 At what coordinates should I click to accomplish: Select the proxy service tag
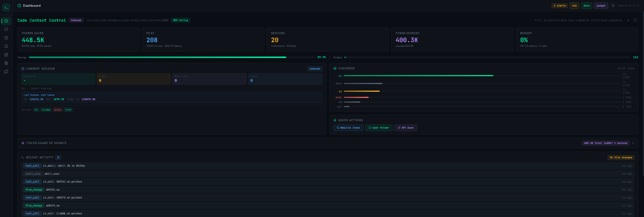(x=58, y=110)
